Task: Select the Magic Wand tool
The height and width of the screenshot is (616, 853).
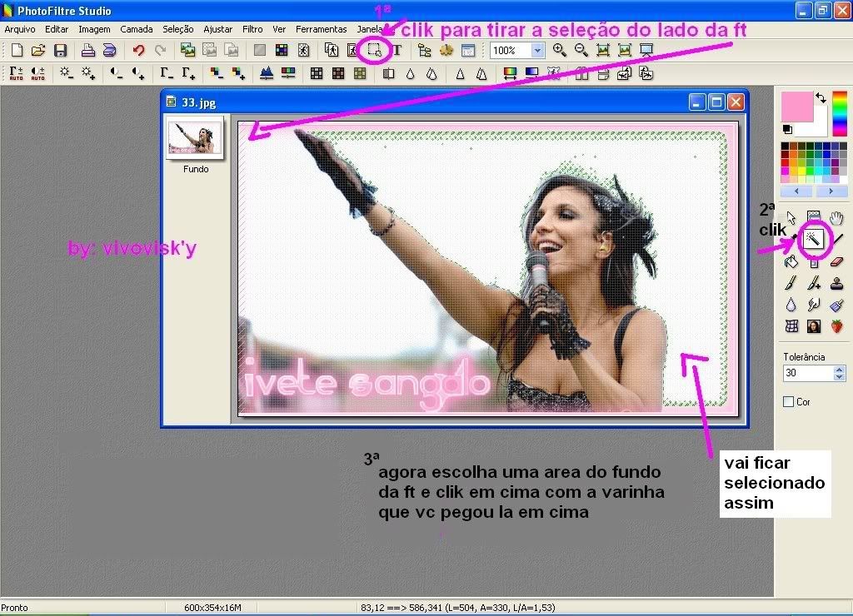Action: point(814,240)
